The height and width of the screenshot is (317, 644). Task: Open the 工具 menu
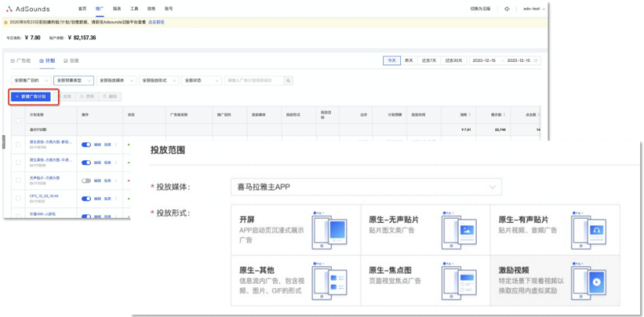pos(134,9)
